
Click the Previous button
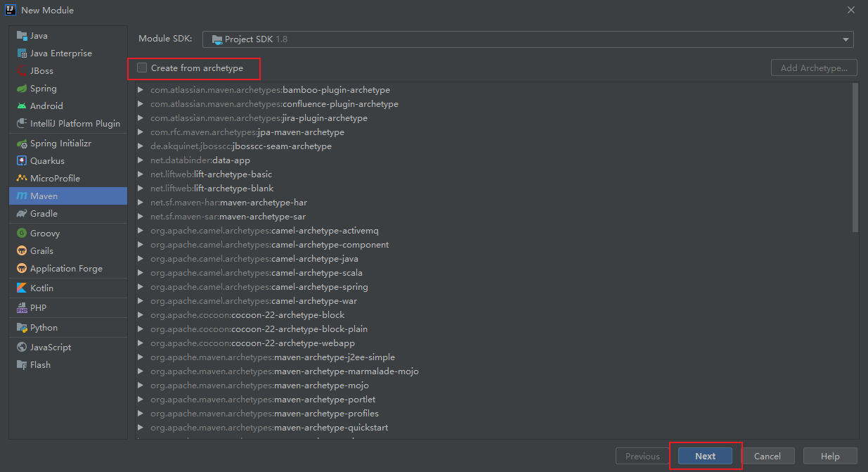pos(642,456)
